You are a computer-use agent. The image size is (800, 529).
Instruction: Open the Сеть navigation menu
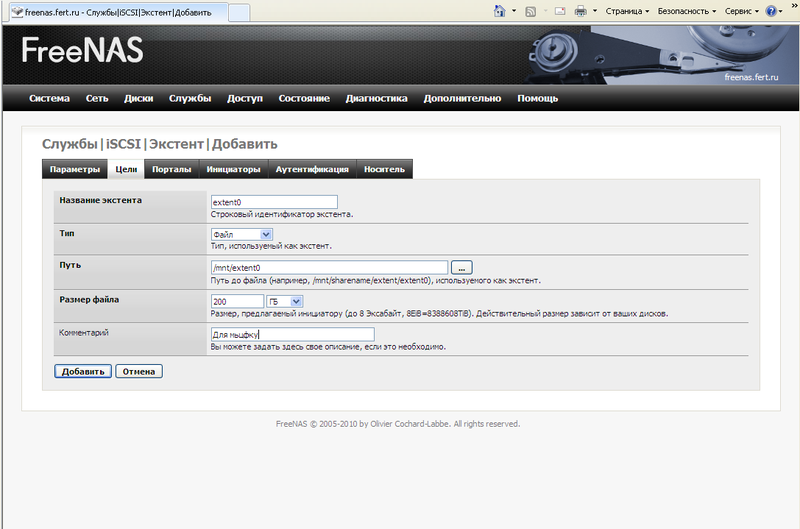[97, 98]
